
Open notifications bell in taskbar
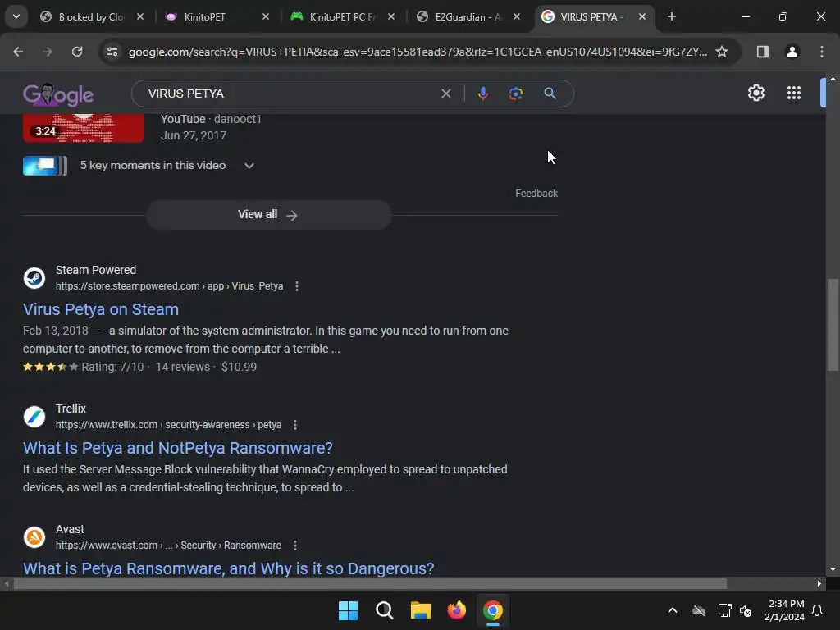tap(817, 610)
